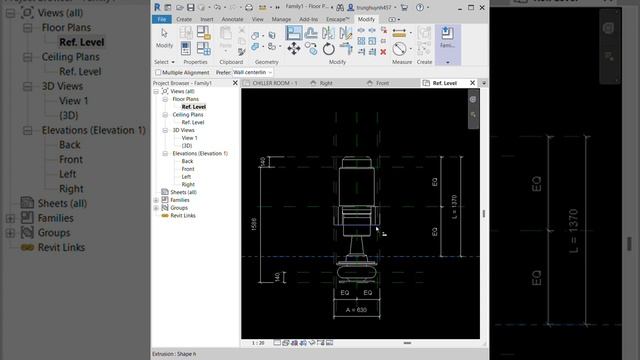Switch to the Enscape ribbon tab

(338, 19)
